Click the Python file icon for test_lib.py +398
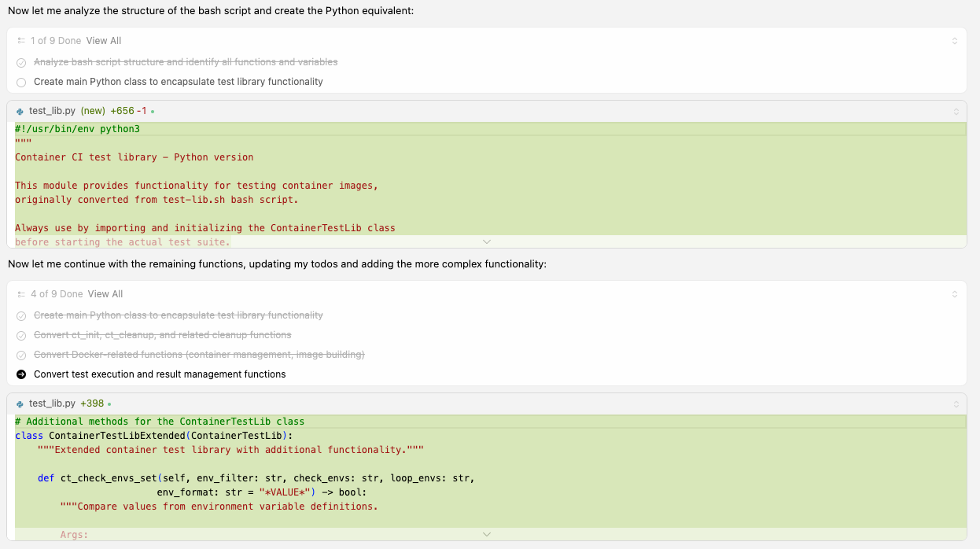The width and height of the screenshot is (980, 549). coord(20,403)
